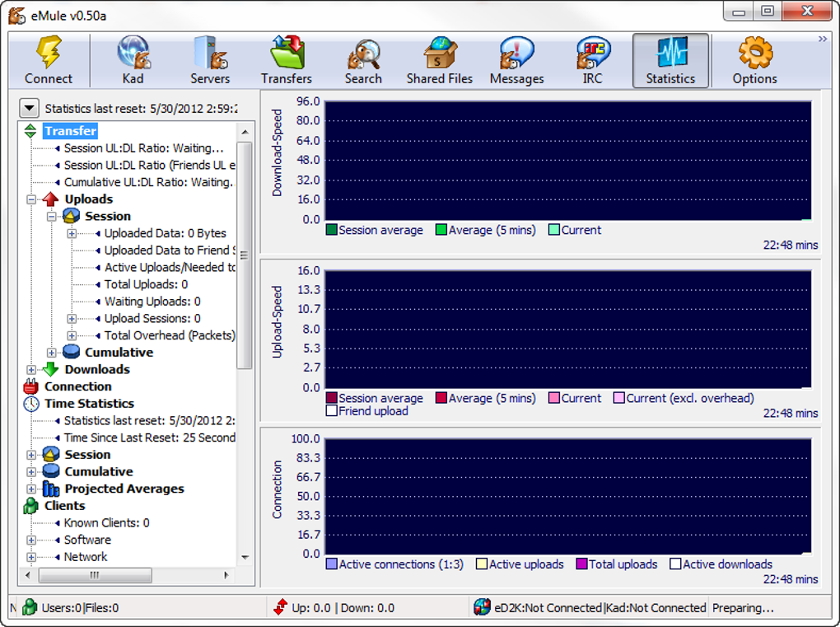This screenshot has height=627, width=840.
Task: Select the Time Statistics tree item
Action: click(89, 404)
